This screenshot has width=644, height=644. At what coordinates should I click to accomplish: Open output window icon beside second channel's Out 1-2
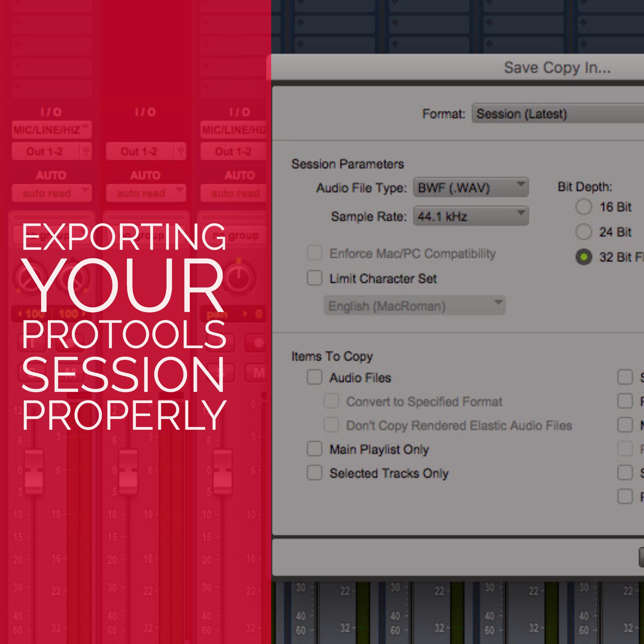pos(180,151)
